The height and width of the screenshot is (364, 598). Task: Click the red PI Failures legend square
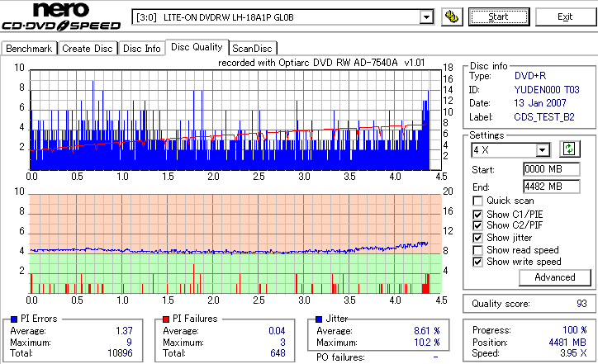coord(166,319)
